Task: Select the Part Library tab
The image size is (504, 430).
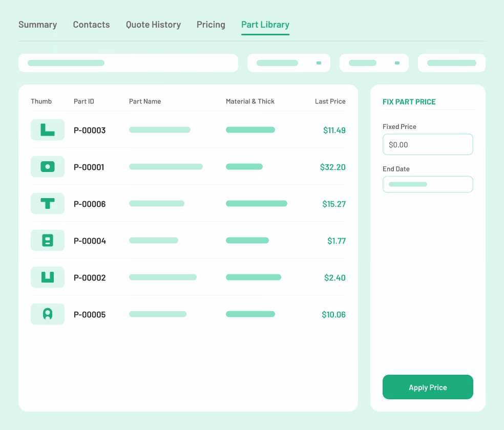Action: coord(265,25)
